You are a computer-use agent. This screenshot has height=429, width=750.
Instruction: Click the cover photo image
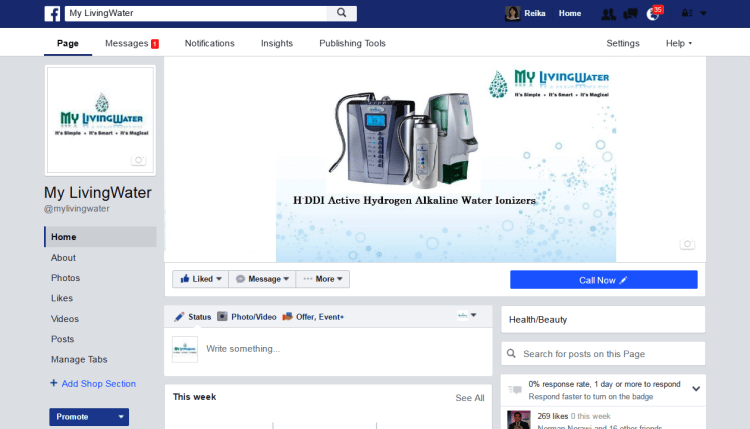[x=435, y=159]
